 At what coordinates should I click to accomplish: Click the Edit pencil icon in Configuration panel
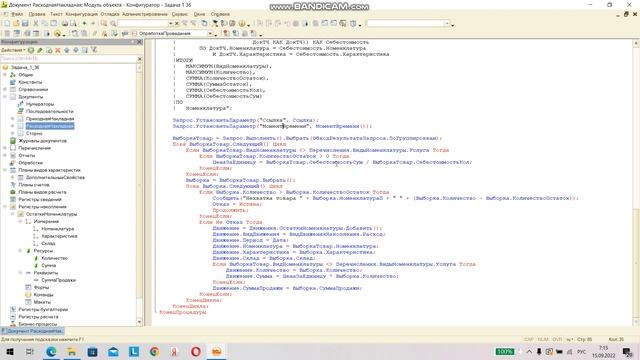click(x=40, y=50)
